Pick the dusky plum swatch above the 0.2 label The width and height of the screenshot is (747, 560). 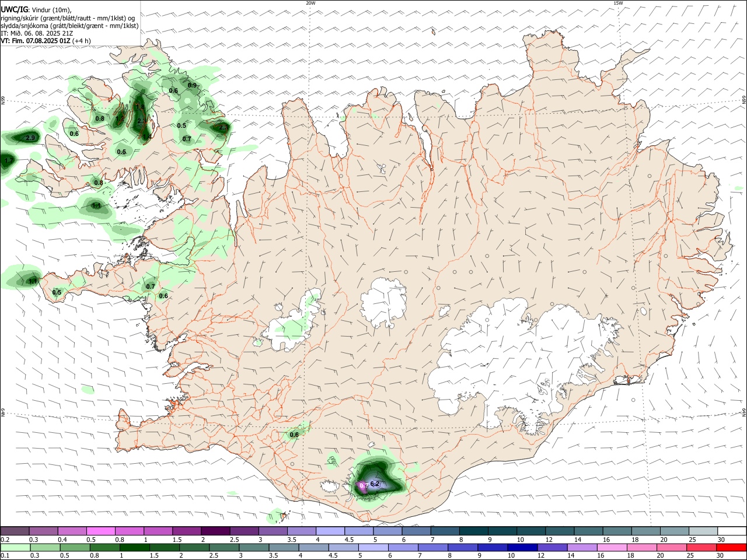coord(15,531)
